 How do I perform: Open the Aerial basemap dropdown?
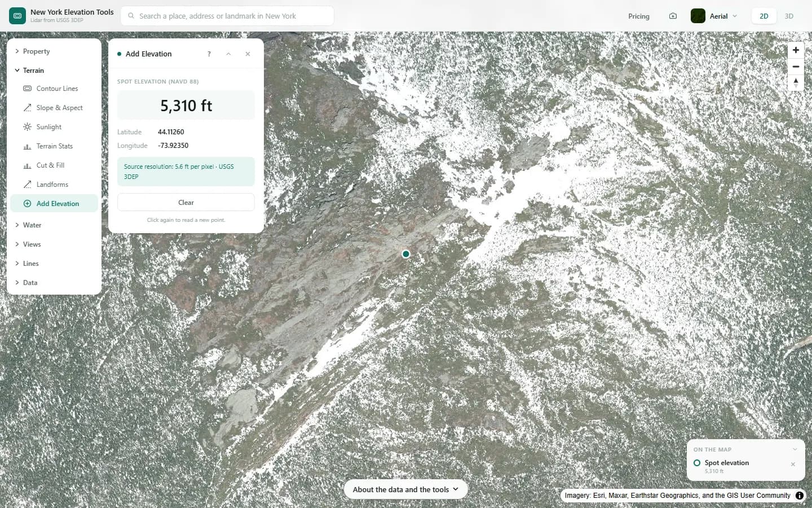tap(714, 16)
